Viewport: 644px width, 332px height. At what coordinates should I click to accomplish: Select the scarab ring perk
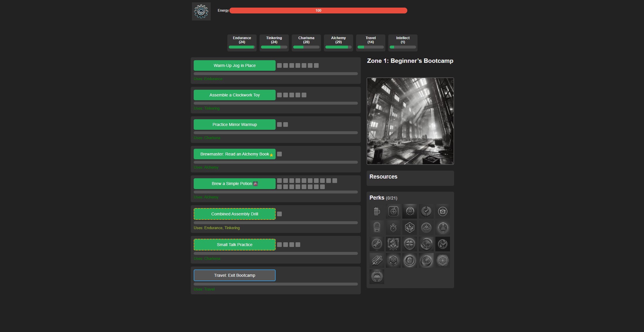tap(410, 260)
